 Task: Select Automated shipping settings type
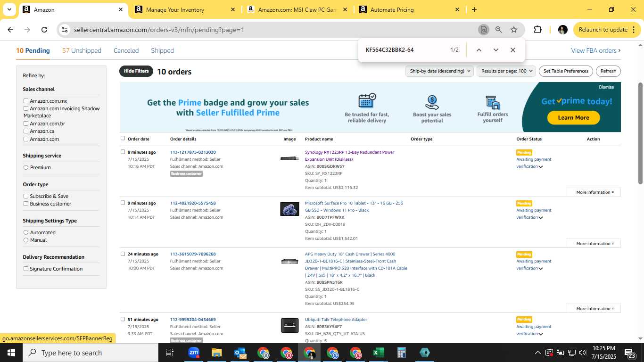[x=26, y=232]
